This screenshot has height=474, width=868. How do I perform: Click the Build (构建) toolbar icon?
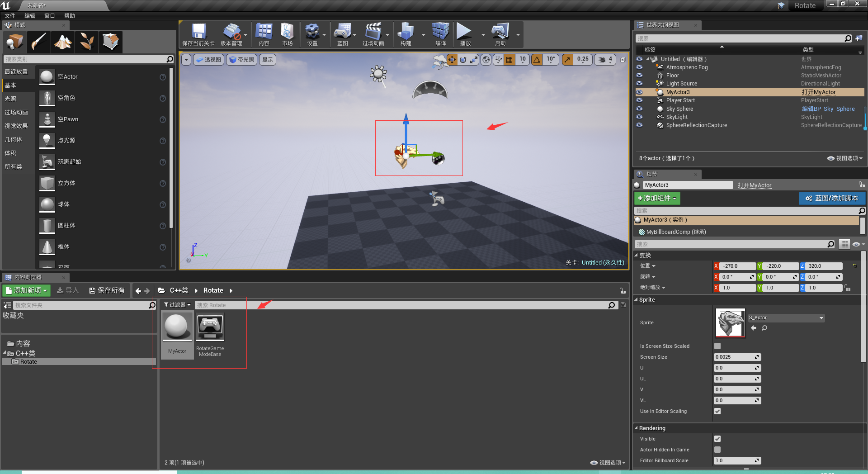(406, 35)
